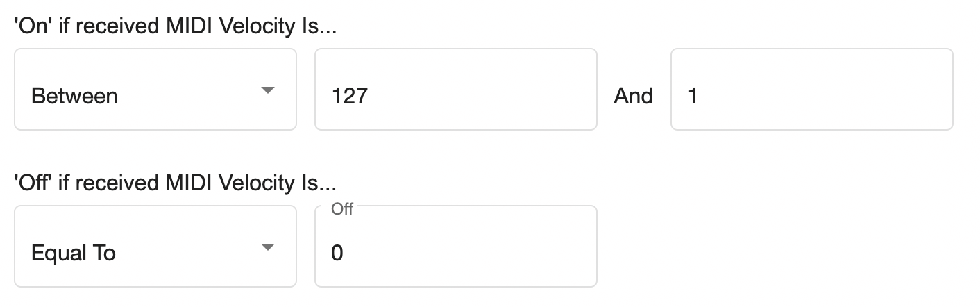Click the "And" label between range fields
This screenshot has height=307, width=980.
pyautogui.click(x=633, y=96)
